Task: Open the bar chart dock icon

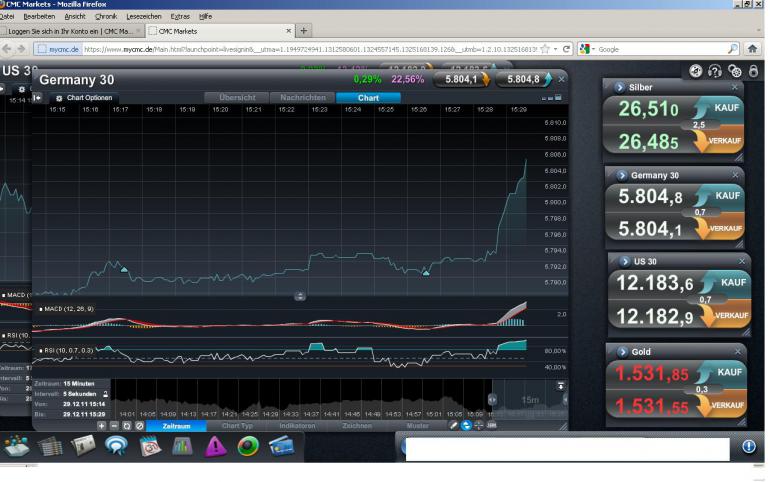Action: point(182,446)
